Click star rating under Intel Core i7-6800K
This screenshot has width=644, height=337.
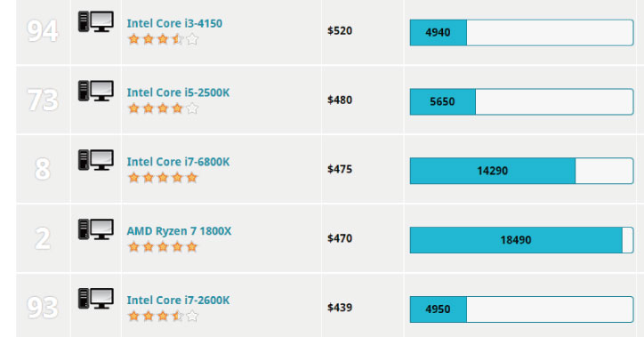(x=163, y=178)
